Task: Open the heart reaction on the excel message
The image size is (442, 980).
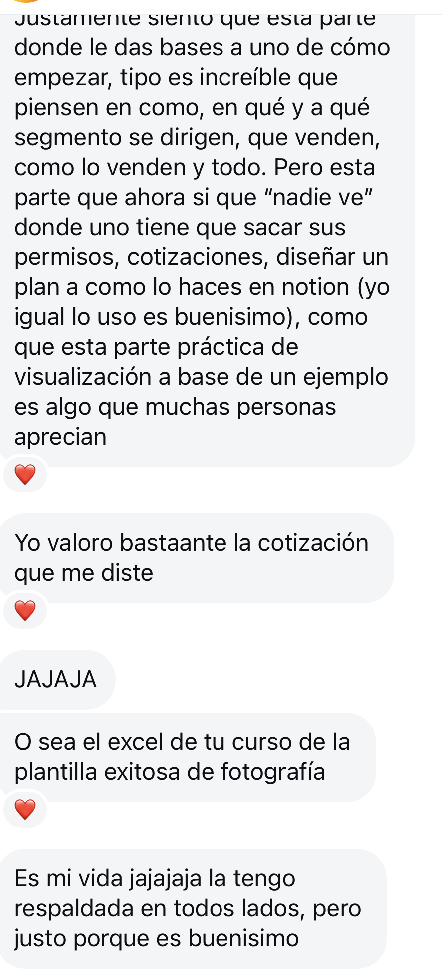Action: click(25, 809)
